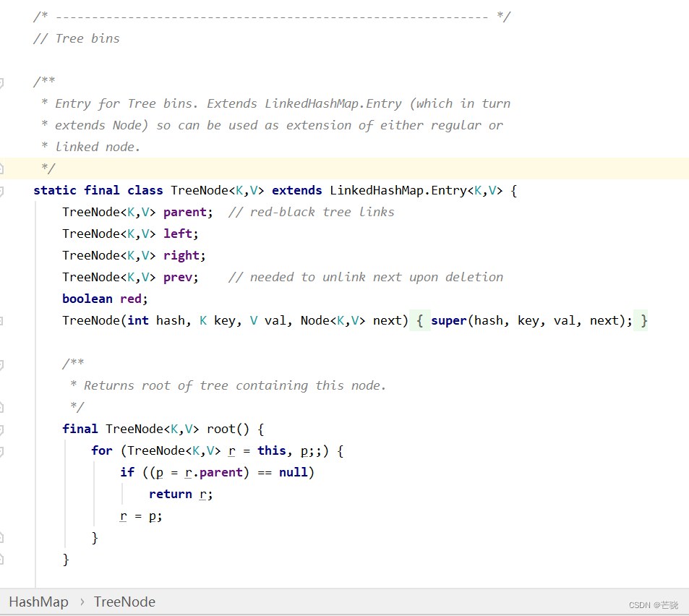The image size is (689, 616).
Task: Click the 'linked node.' comment line
Action: [90, 147]
